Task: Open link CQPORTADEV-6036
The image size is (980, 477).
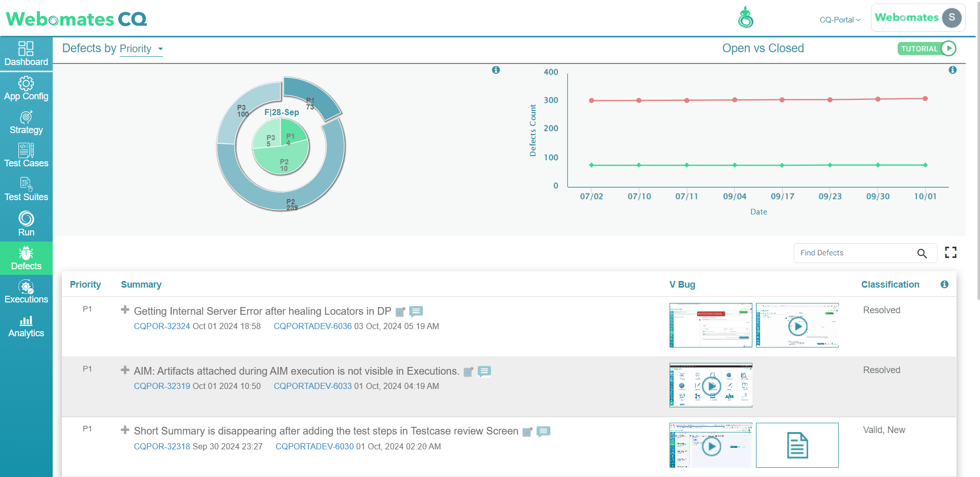Action: [313, 327]
